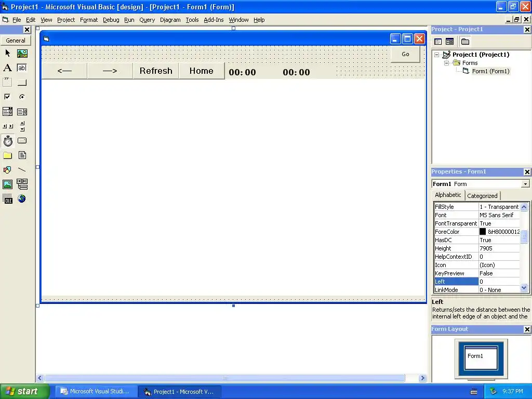The width and height of the screenshot is (532, 399).
Task: Select the OptionButton control tool
Action: coord(22,97)
